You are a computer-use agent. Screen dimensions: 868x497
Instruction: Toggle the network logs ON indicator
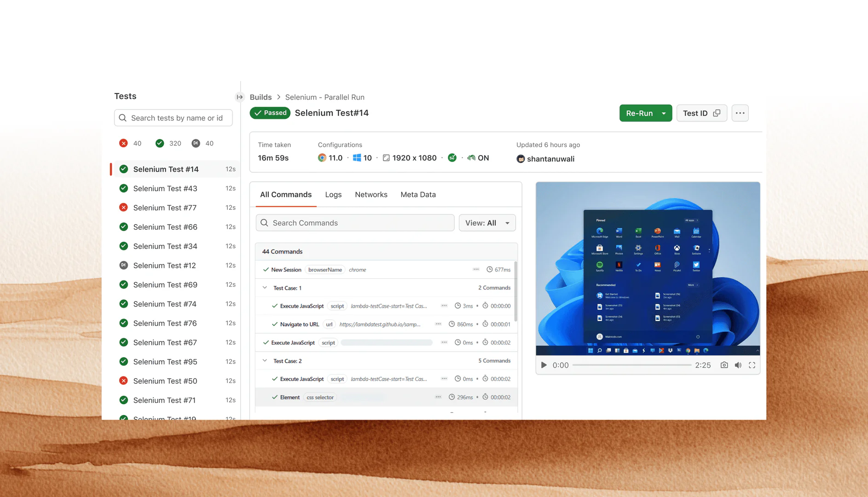click(x=471, y=157)
